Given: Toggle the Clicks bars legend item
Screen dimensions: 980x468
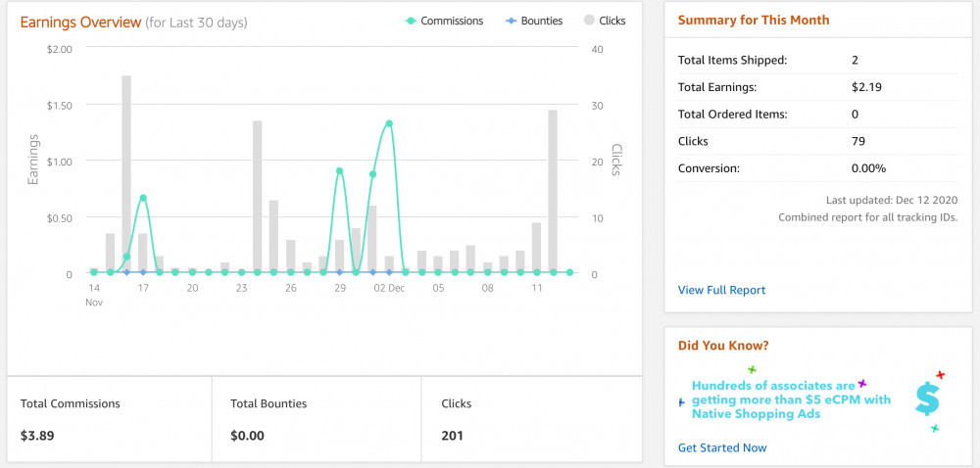Looking at the screenshot, I should [x=605, y=21].
